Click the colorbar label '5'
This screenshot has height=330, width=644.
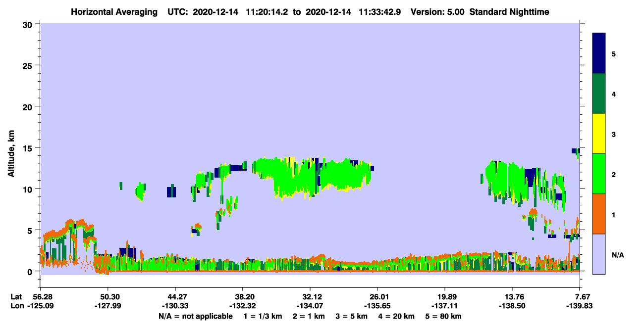pos(614,53)
